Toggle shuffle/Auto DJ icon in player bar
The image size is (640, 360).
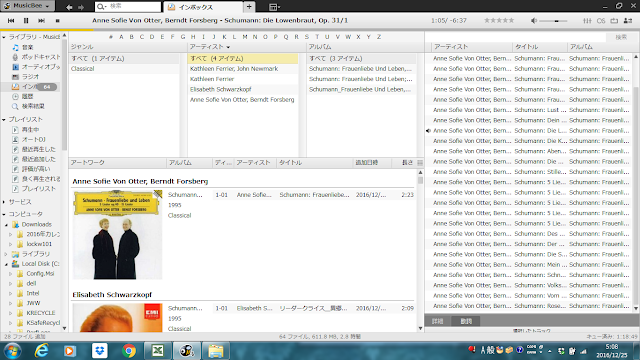(628, 20)
